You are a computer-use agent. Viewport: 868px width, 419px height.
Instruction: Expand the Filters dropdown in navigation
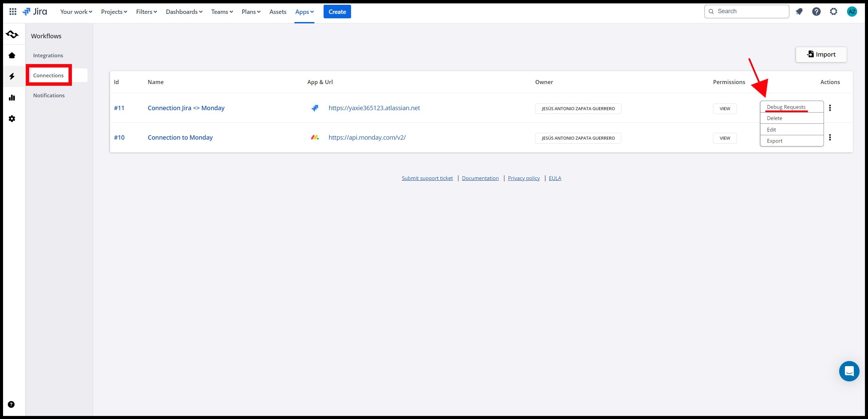(x=147, y=12)
